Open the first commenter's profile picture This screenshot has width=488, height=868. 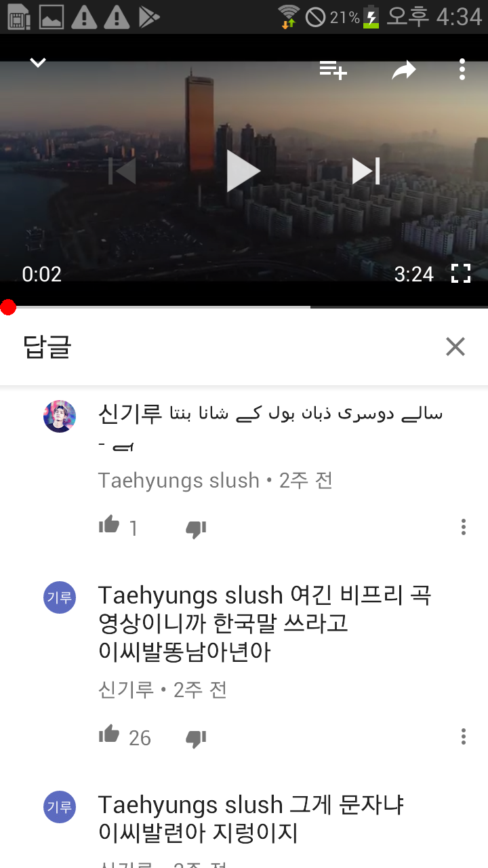[x=60, y=416]
